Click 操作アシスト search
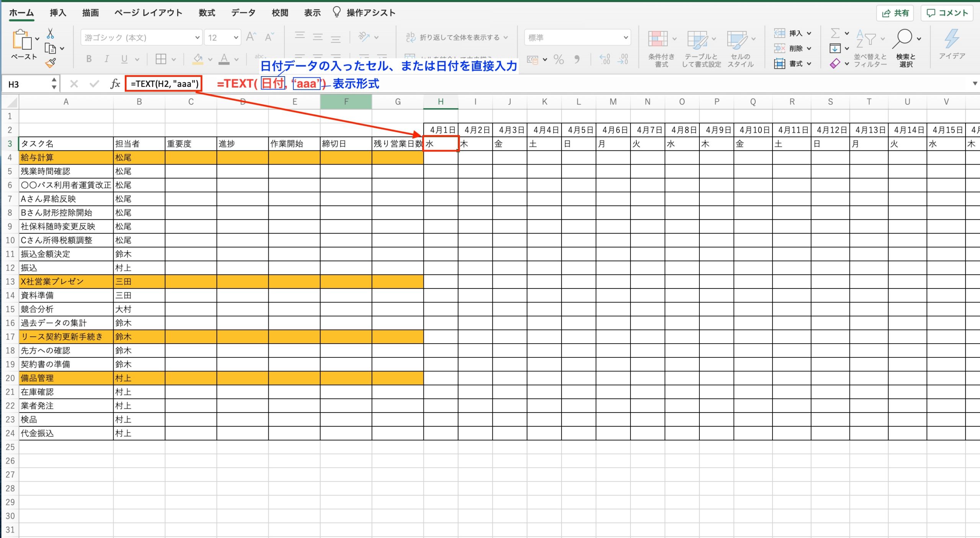The image size is (980, 538). 364,13
